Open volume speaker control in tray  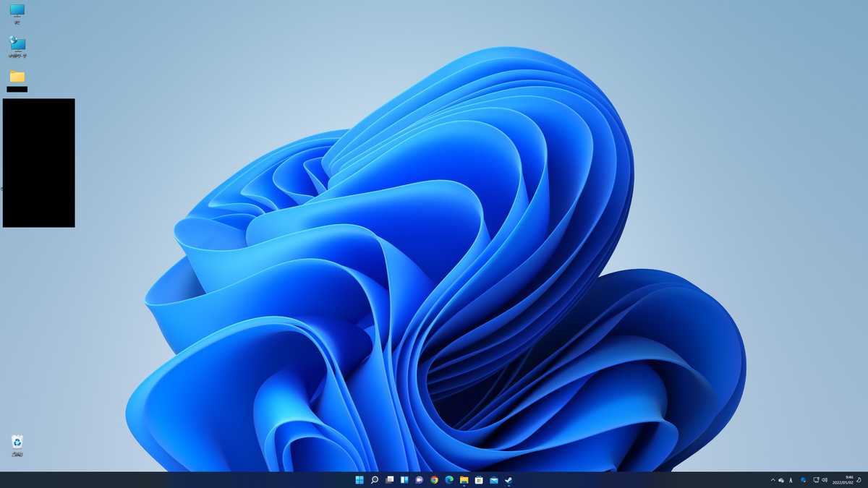coord(825,480)
